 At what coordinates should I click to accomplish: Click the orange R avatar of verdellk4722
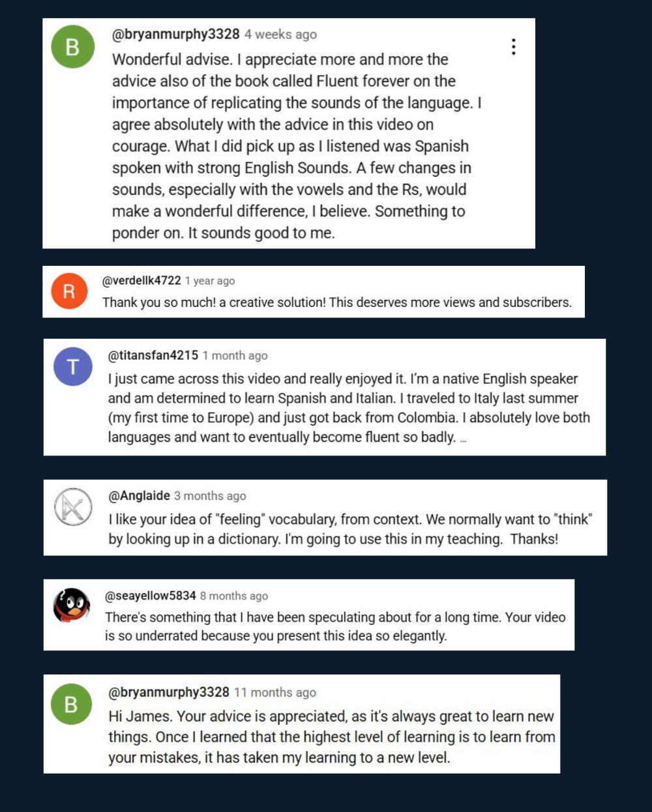point(68,291)
